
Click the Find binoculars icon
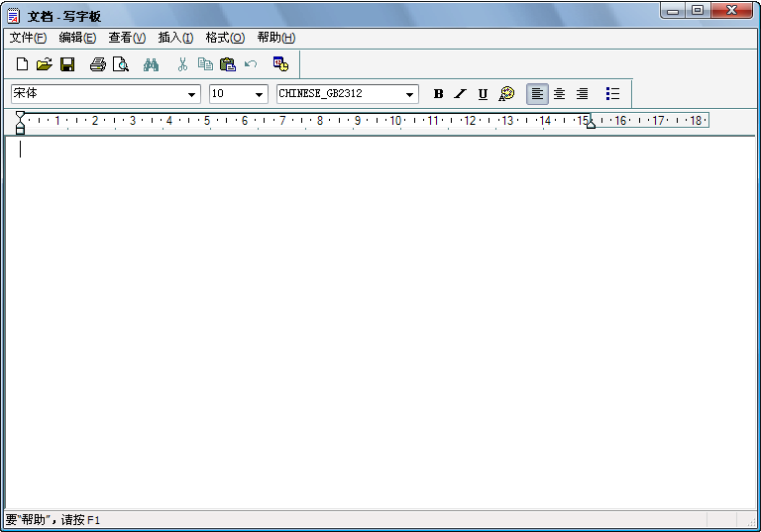[151, 64]
